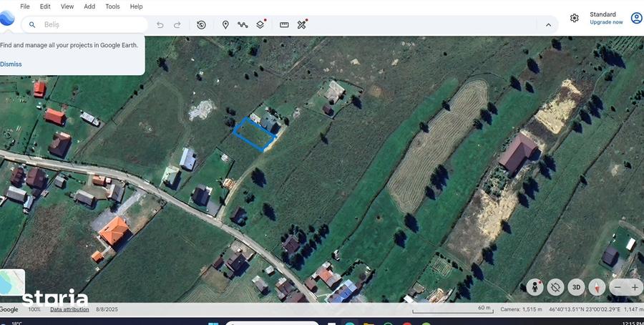Open the View menu
The image size is (644, 325).
point(67,6)
